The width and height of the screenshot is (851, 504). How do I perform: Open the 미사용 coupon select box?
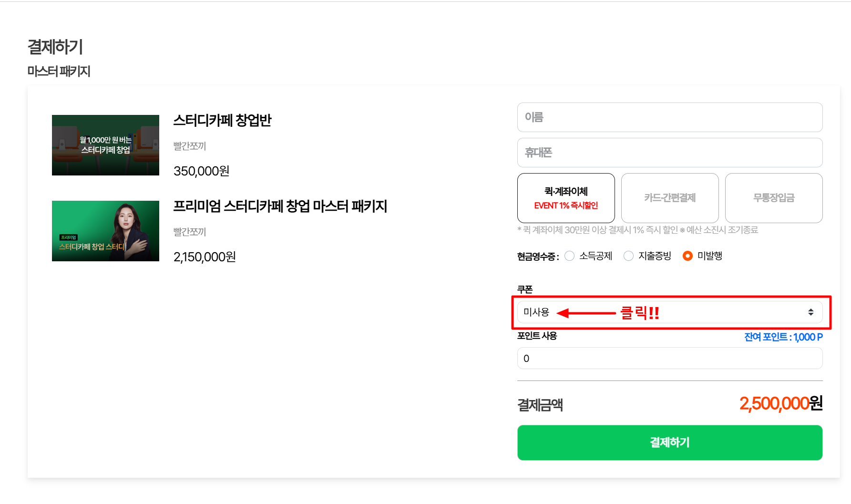[670, 312]
